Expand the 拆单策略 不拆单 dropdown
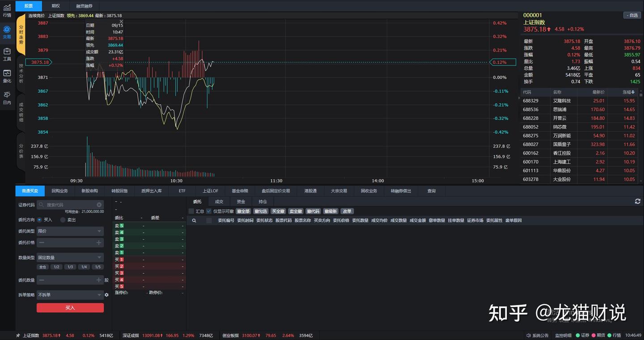 pyautogui.click(x=70, y=294)
